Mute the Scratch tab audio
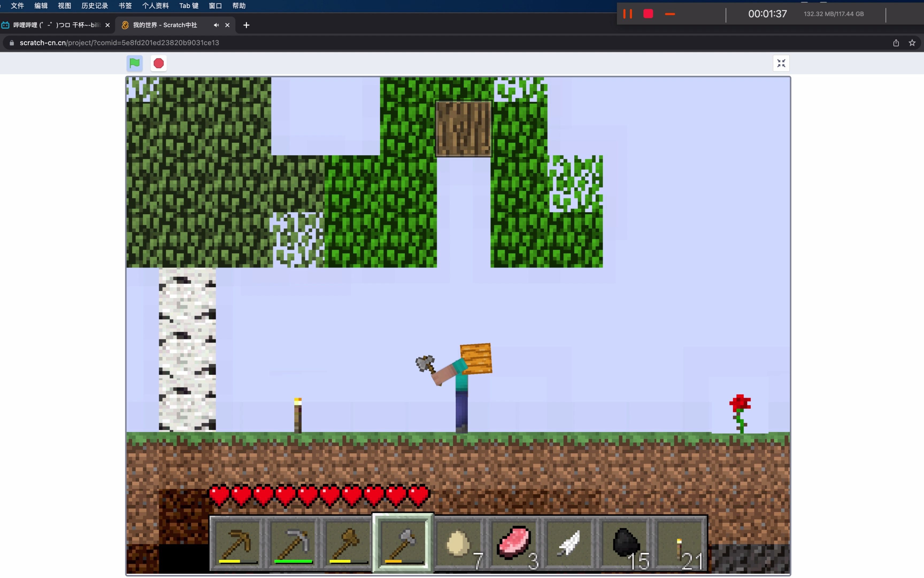Viewport: 924px width, 578px height. click(x=216, y=25)
